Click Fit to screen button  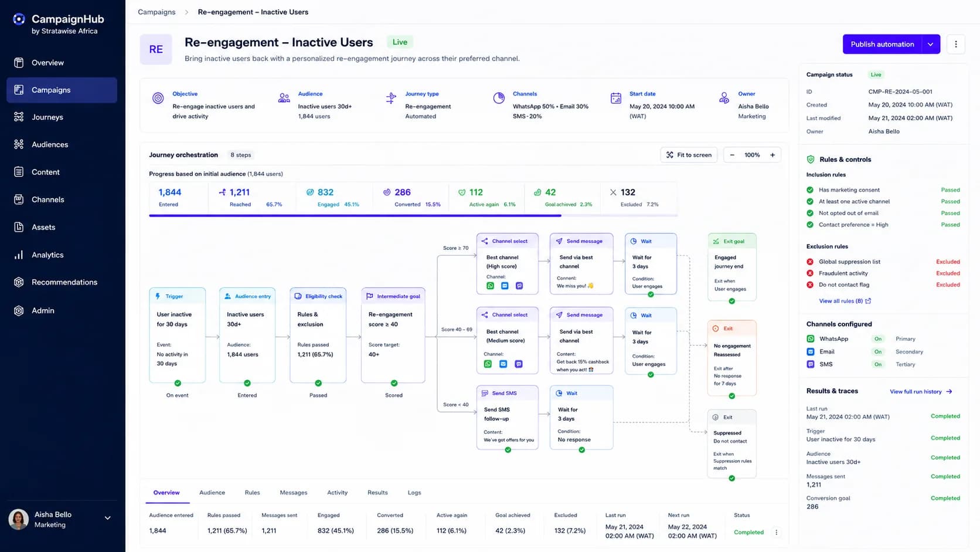689,155
